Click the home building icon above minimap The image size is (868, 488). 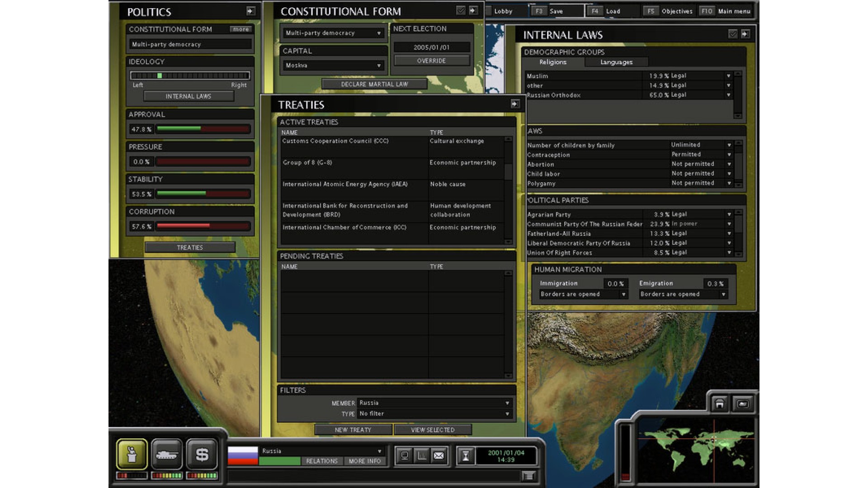pyautogui.click(x=719, y=404)
